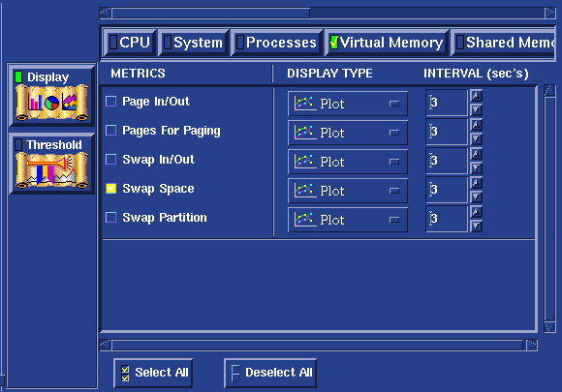562x392 pixels.
Task: Click the top horizontal tab scrollbar thumb
Action: (211, 14)
